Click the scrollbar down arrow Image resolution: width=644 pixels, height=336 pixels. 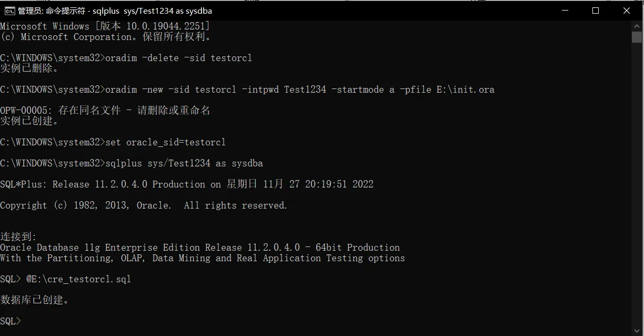pos(637,330)
